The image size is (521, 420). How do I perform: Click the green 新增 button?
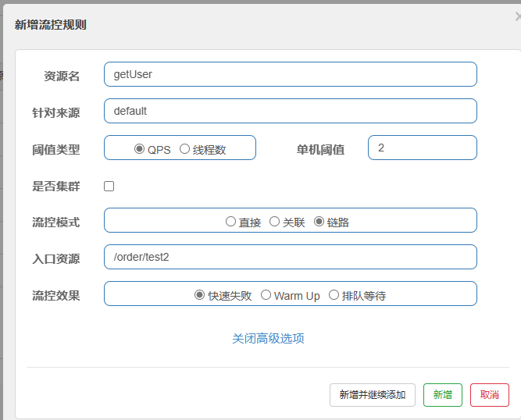[443, 395]
